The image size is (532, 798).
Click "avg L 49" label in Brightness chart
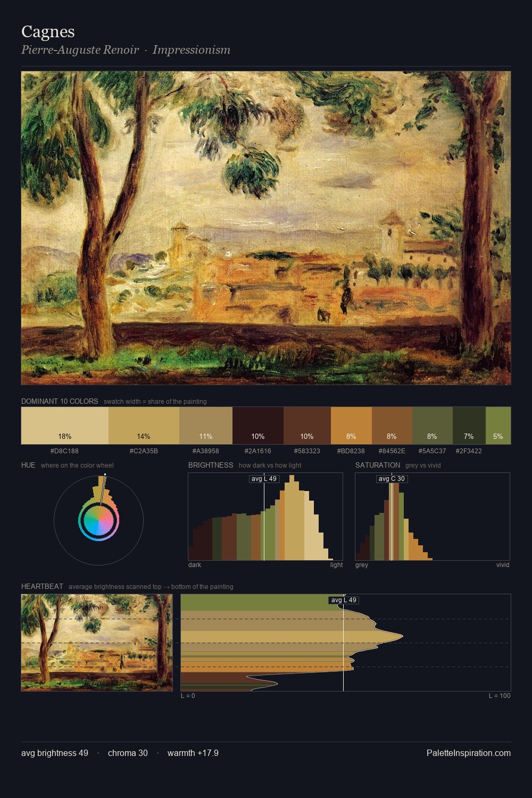pyautogui.click(x=264, y=479)
